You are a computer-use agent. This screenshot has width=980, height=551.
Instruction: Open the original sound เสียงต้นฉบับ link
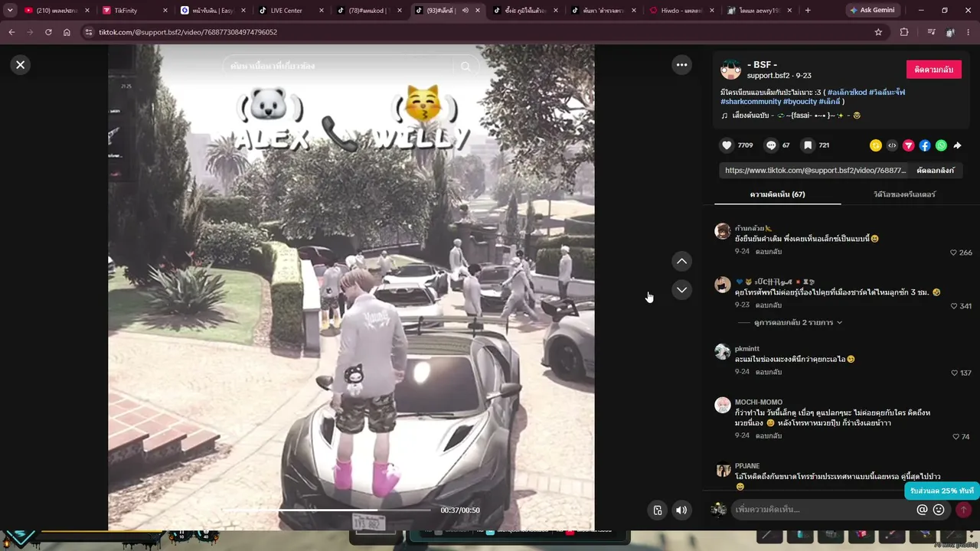tap(791, 116)
